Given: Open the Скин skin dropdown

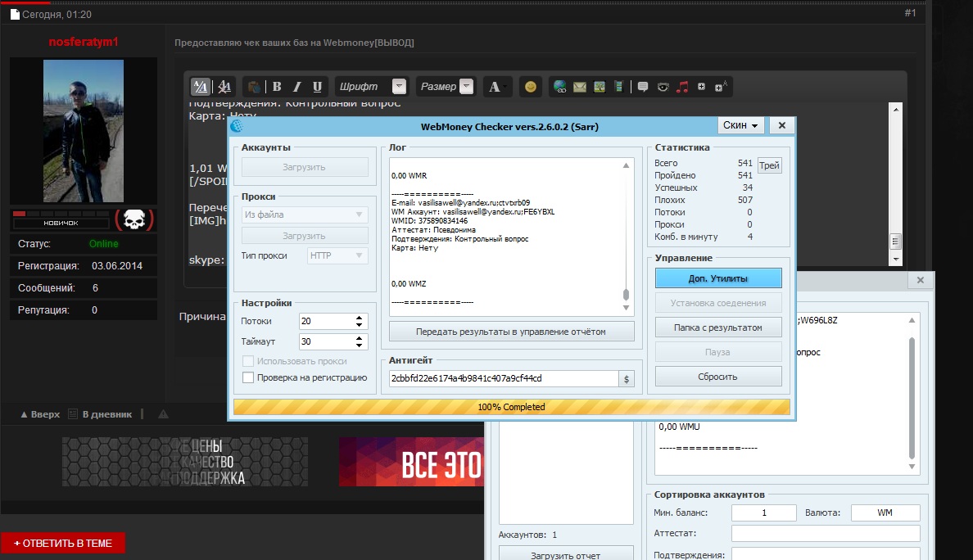Looking at the screenshot, I should pyautogui.click(x=740, y=125).
